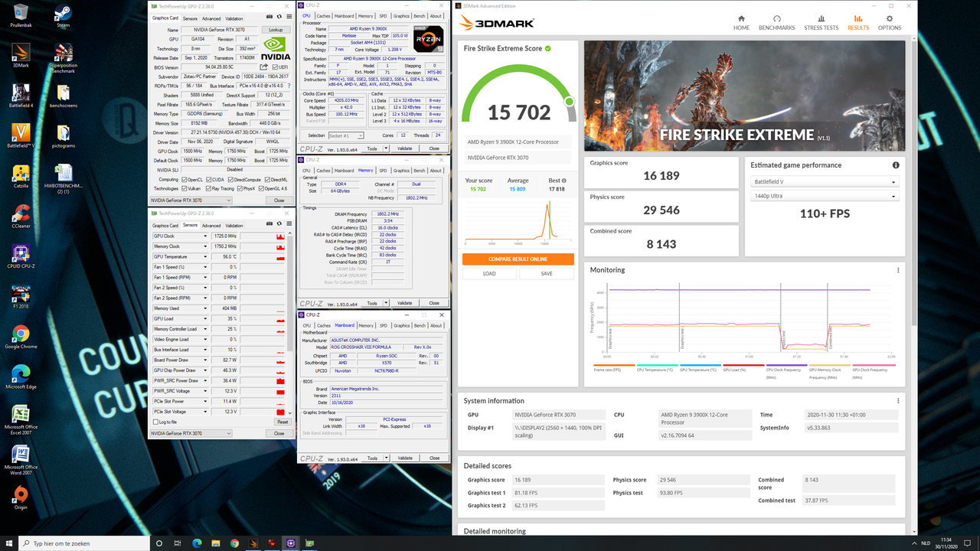Screen dimensions: 980x551
Task: Switch to Advanced tab in GPU-Z Graphics Card window
Action: (211, 18)
